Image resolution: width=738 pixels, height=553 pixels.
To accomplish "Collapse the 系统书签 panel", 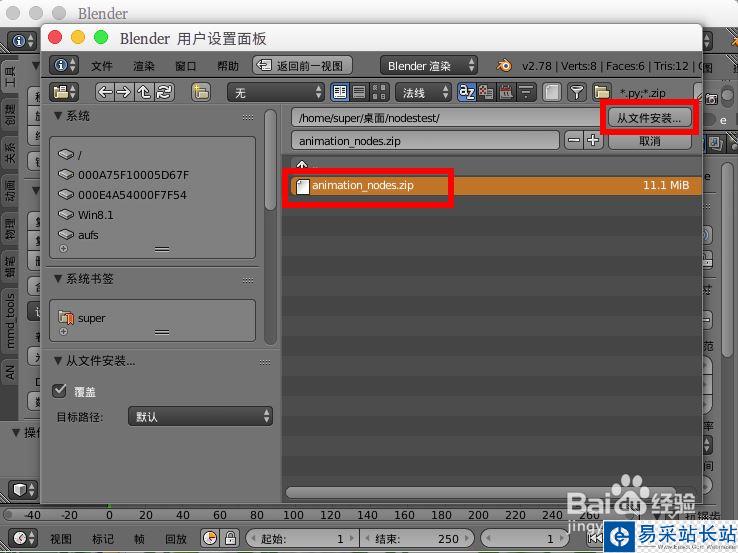I will [x=58, y=279].
